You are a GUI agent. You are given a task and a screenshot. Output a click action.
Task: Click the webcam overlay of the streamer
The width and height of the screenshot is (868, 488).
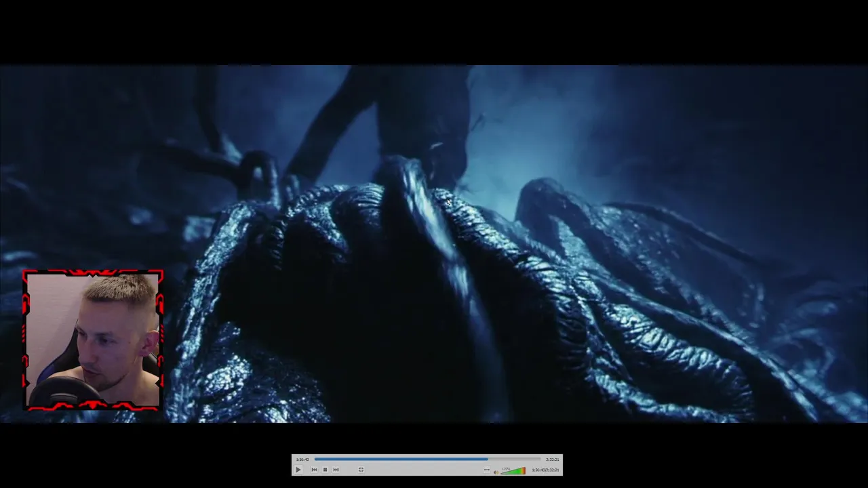[x=93, y=340]
